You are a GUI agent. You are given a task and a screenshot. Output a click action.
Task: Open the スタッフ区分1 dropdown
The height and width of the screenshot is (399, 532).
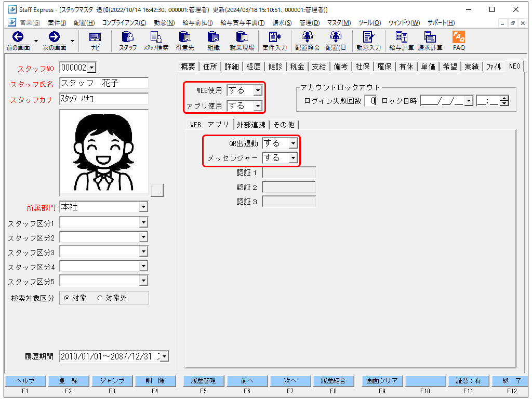pos(143,222)
